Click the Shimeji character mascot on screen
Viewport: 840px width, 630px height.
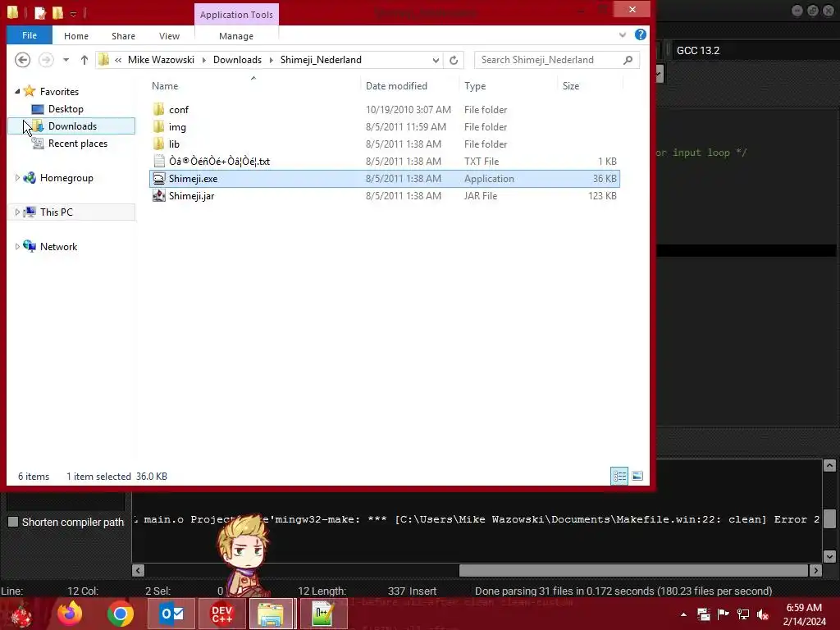point(244,555)
